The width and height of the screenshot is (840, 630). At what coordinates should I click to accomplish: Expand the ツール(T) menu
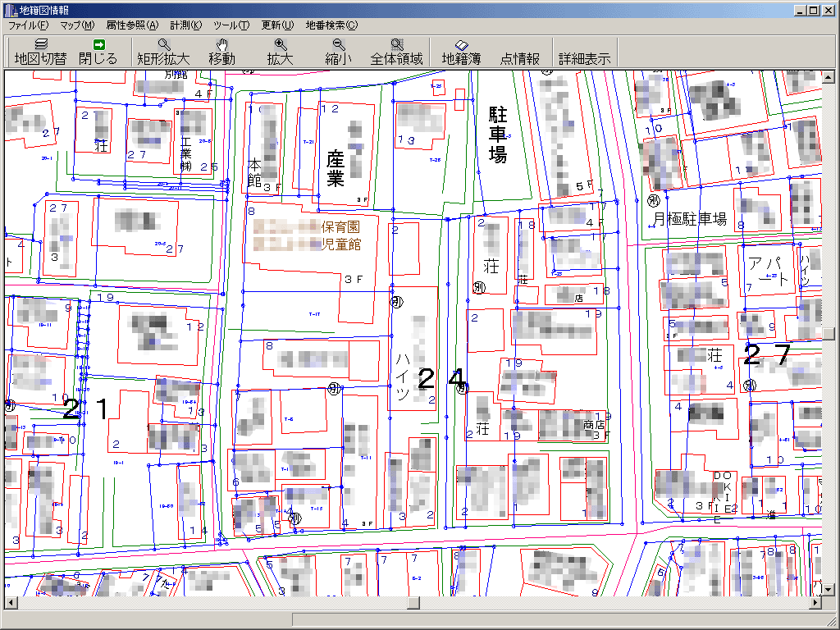pos(231,25)
